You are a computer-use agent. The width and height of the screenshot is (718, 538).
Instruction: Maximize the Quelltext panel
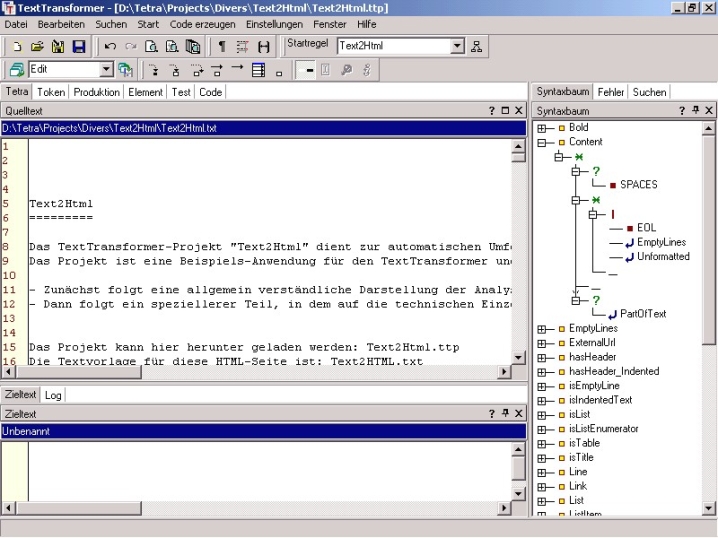[505, 110]
